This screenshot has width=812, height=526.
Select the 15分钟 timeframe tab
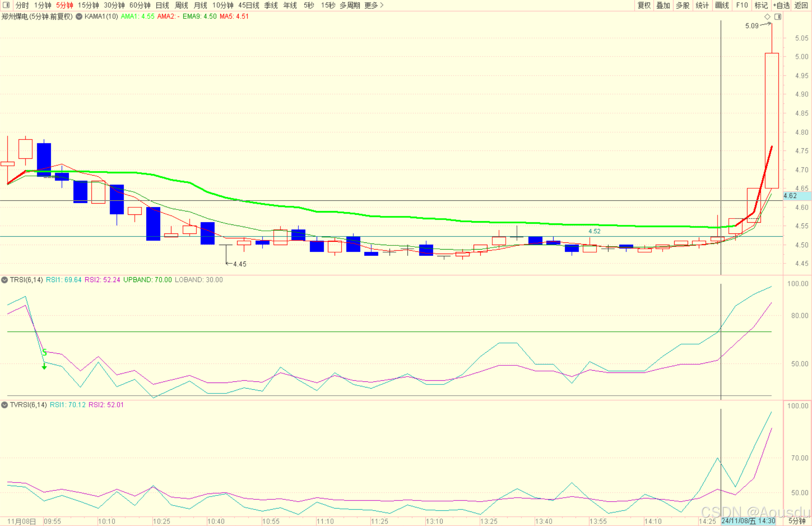[88, 5]
